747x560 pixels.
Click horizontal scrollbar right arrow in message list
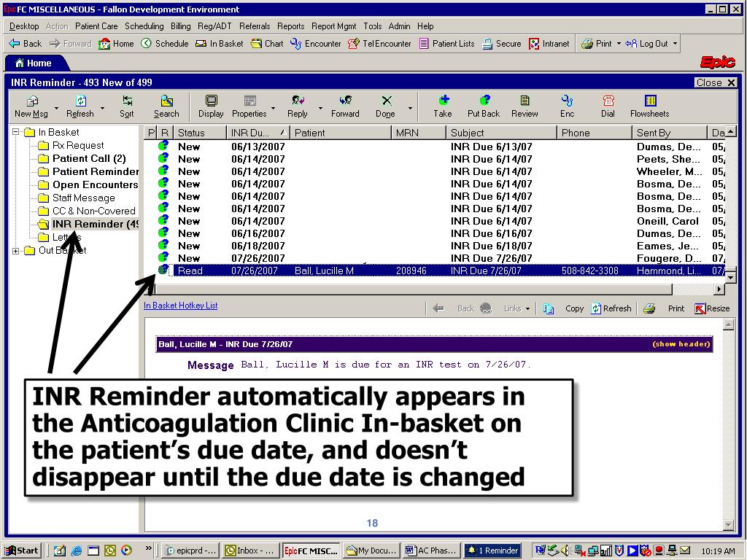[719, 289]
